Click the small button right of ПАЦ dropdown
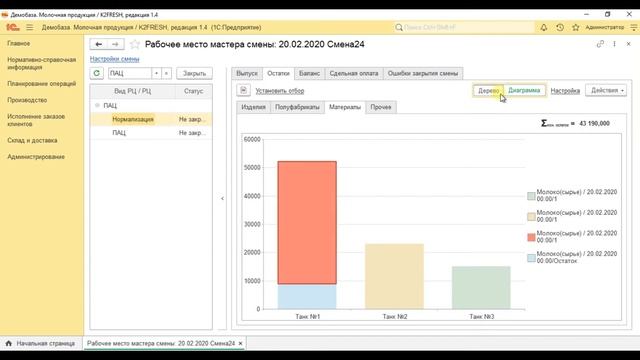The width and height of the screenshot is (640, 360). [167, 73]
